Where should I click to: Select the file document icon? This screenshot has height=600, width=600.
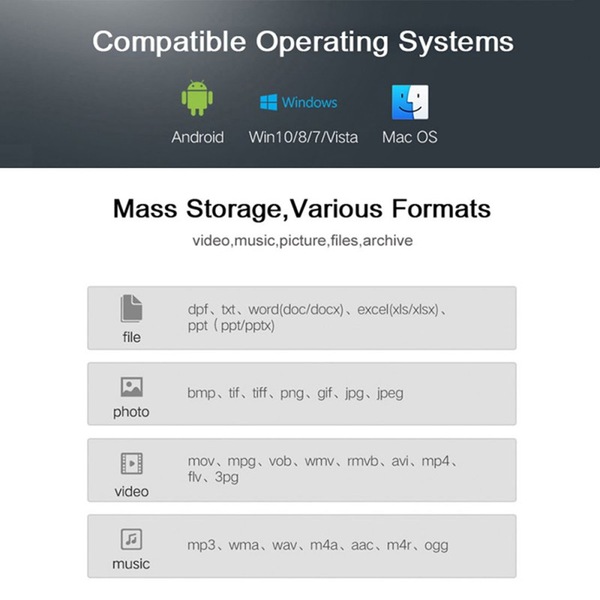(x=131, y=308)
